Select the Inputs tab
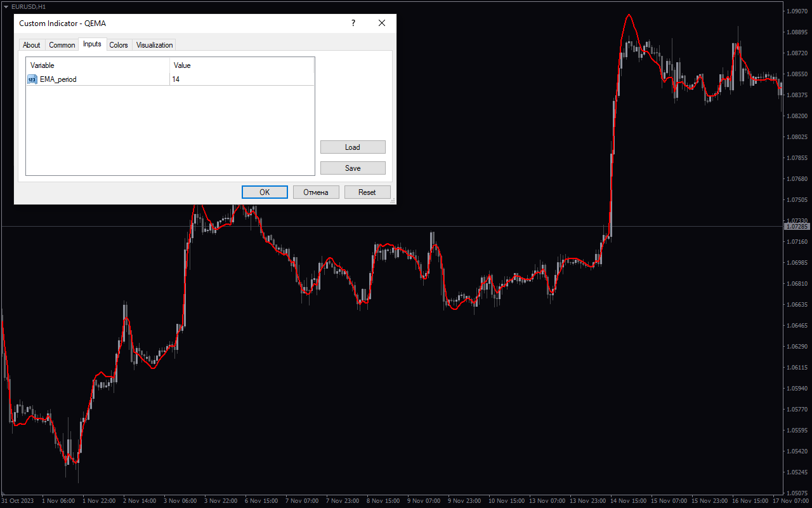 coord(92,44)
